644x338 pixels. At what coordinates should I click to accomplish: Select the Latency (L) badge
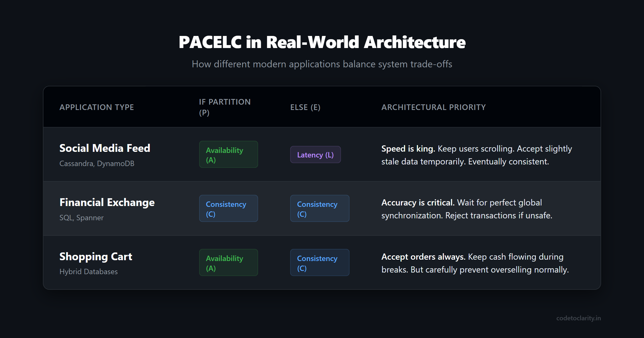click(x=315, y=155)
